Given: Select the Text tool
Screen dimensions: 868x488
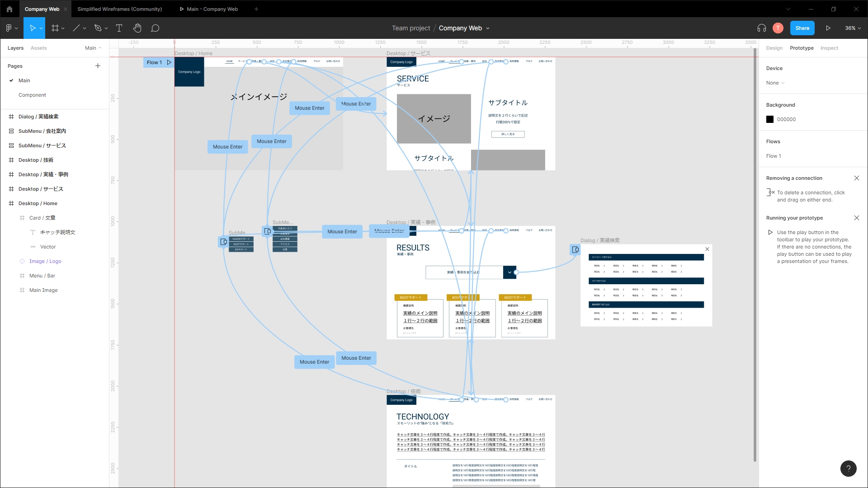Looking at the screenshot, I should (119, 28).
